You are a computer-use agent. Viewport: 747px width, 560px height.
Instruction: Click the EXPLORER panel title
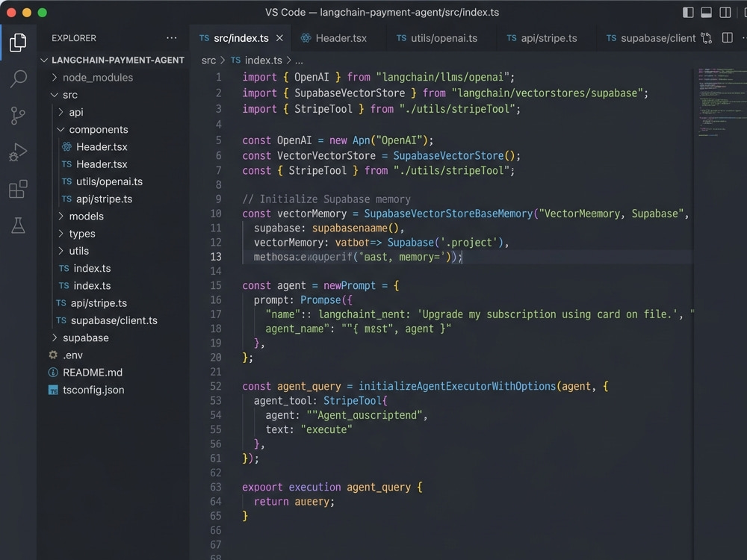pos(74,38)
